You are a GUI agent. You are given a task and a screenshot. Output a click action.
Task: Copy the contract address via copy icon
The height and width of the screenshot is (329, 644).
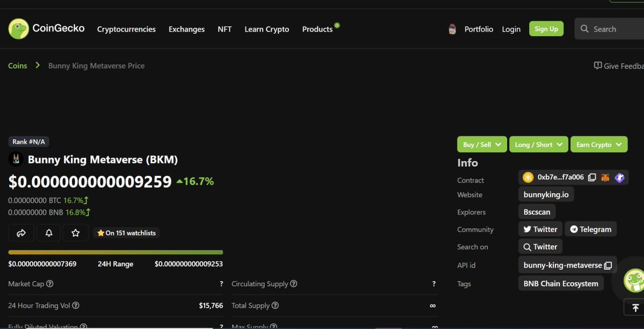pos(592,177)
